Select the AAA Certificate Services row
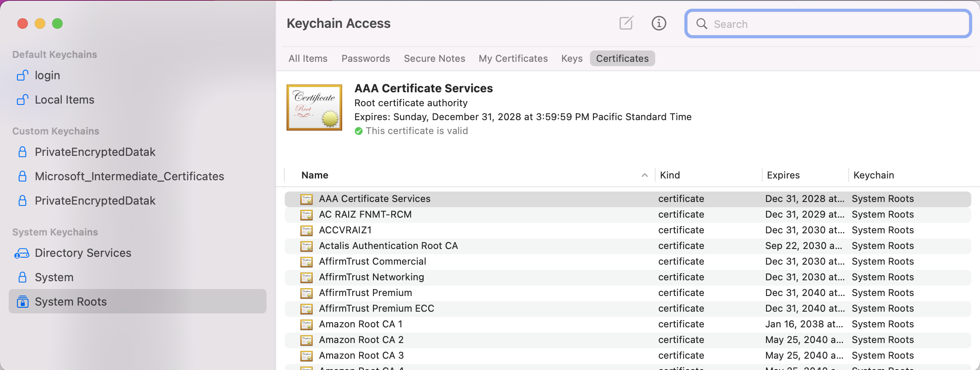This screenshot has height=370, width=980. (x=628, y=199)
